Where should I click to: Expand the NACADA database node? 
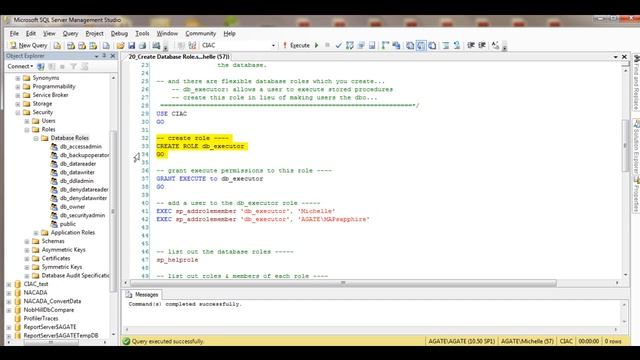tap(9, 293)
